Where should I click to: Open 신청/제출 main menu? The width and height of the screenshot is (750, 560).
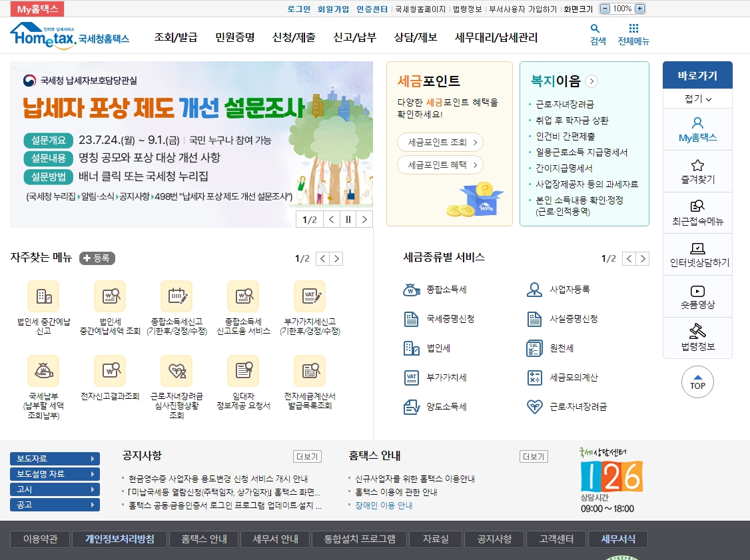[294, 37]
